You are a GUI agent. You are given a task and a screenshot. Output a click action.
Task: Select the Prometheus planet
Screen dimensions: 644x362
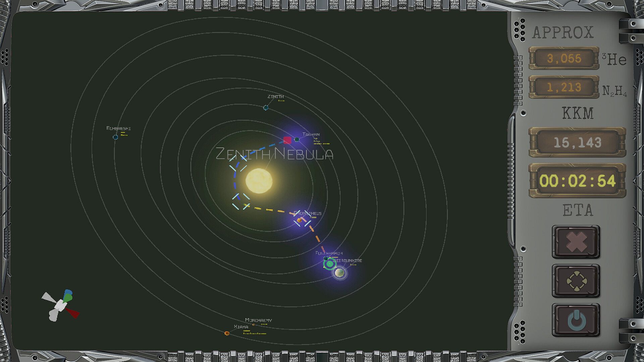click(299, 220)
